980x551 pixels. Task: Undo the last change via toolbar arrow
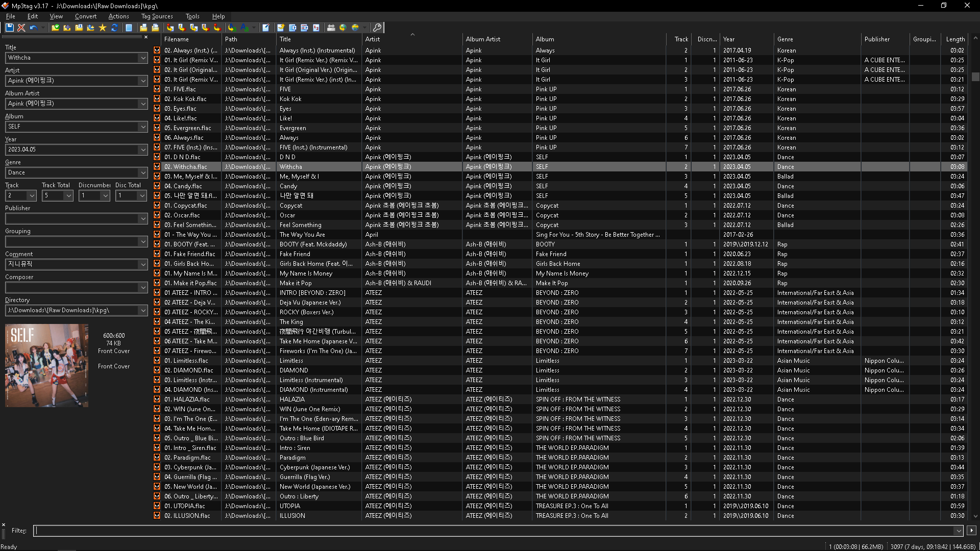pyautogui.click(x=33, y=28)
